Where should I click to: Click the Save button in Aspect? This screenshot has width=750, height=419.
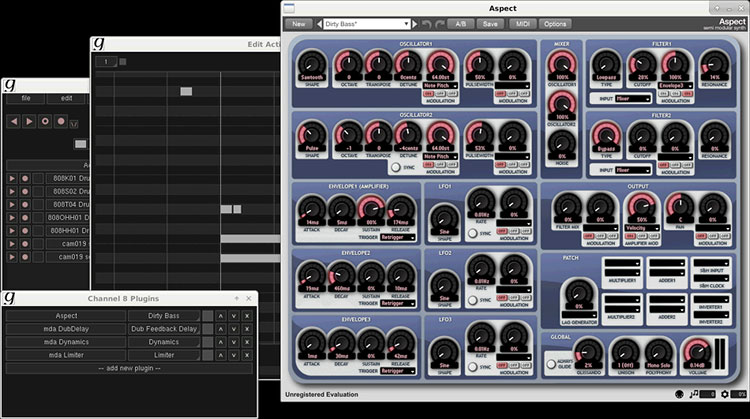pyautogui.click(x=490, y=23)
